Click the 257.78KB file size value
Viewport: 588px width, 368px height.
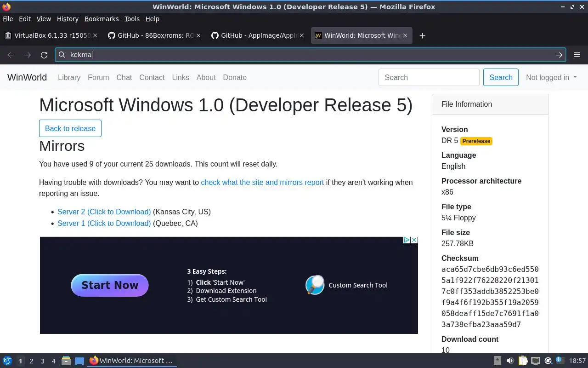(458, 244)
